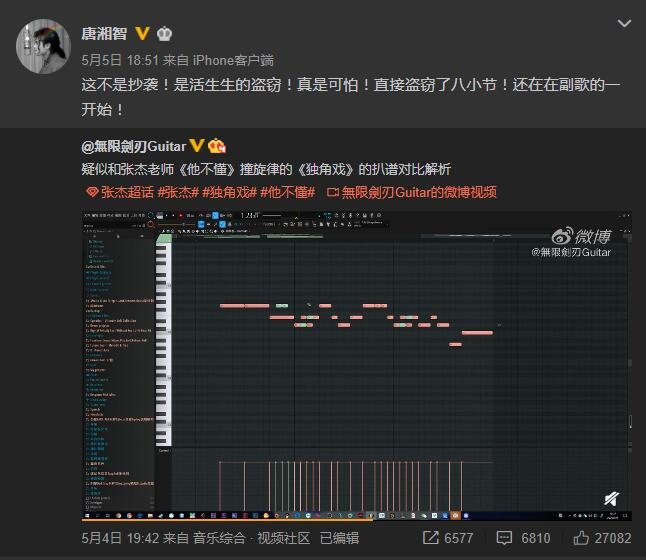Screen dimensions: 646x560
Task: Open the 张杰超话 super topic link
Action: click(x=120, y=192)
